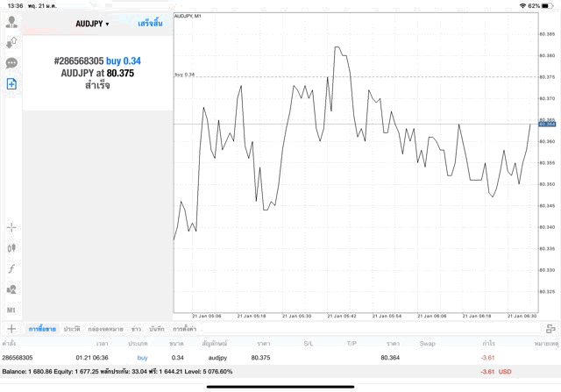The height and width of the screenshot is (392, 561).
Task: Open the trade arrows icon
Action: pos(11,43)
